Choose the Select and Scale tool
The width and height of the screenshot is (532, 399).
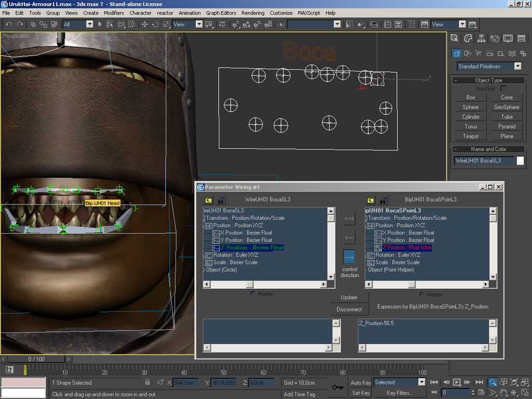pyautogui.click(x=166, y=24)
